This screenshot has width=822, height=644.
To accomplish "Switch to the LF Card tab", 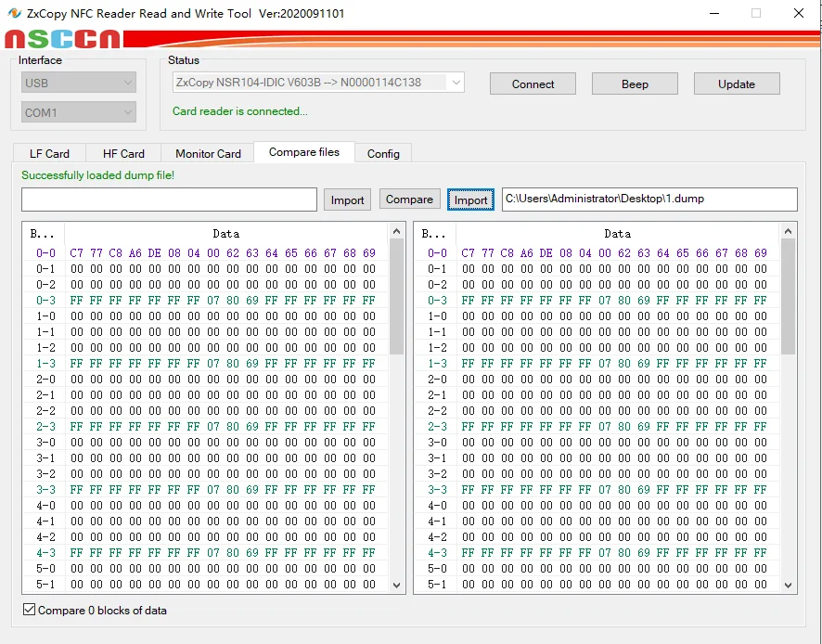I will pyautogui.click(x=49, y=154).
